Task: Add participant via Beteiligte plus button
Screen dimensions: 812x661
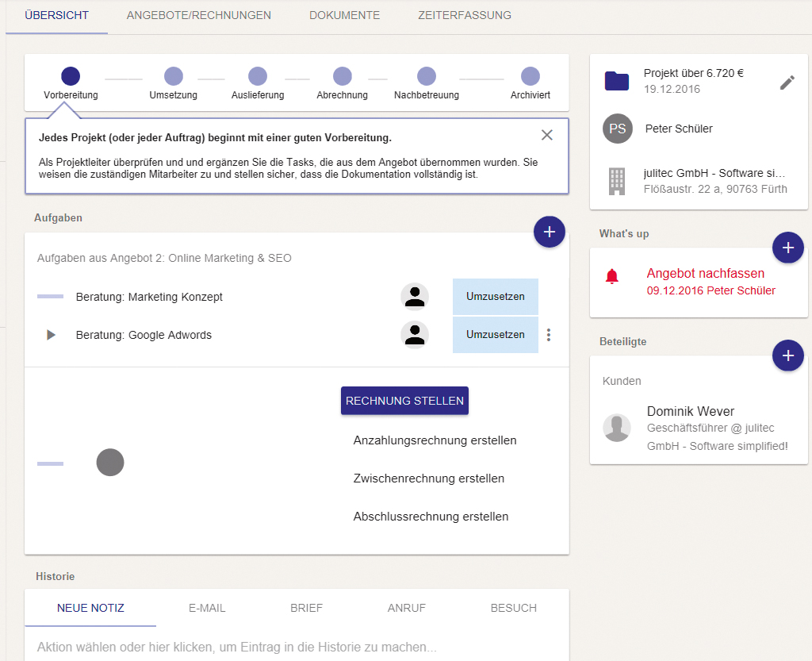Action: click(787, 355)
